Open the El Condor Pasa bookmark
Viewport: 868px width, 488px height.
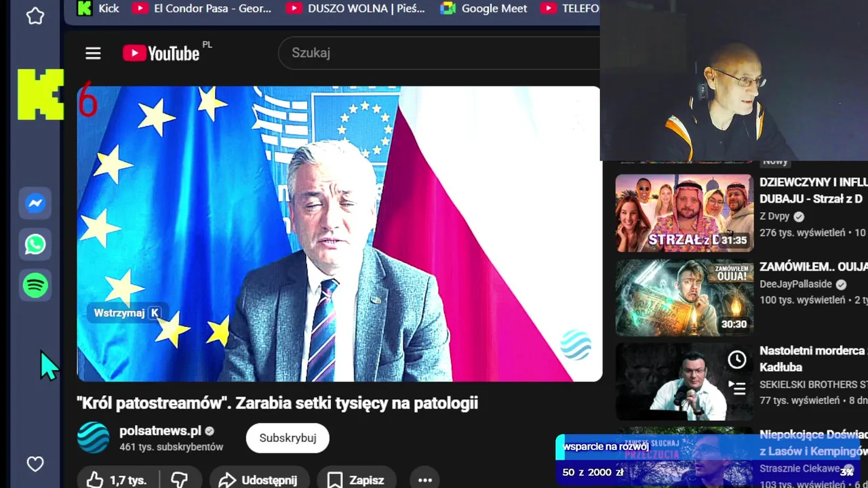pyautogui.click(x=201, y=8)
